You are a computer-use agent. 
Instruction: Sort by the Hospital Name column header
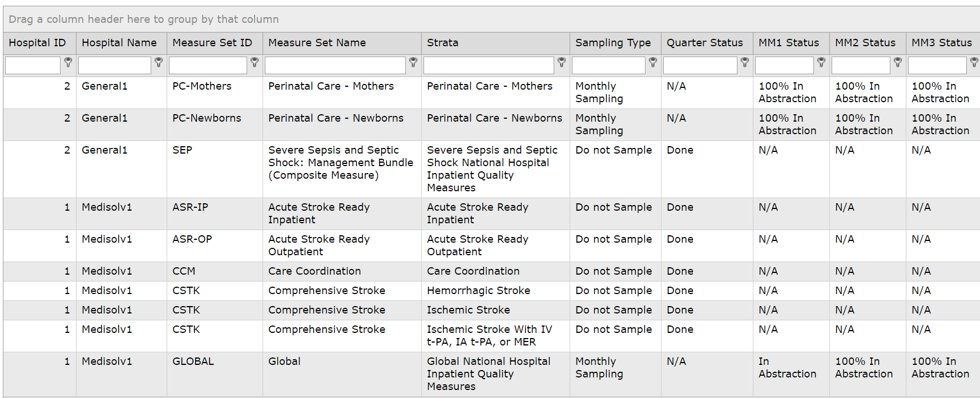[x=119, y=43]
